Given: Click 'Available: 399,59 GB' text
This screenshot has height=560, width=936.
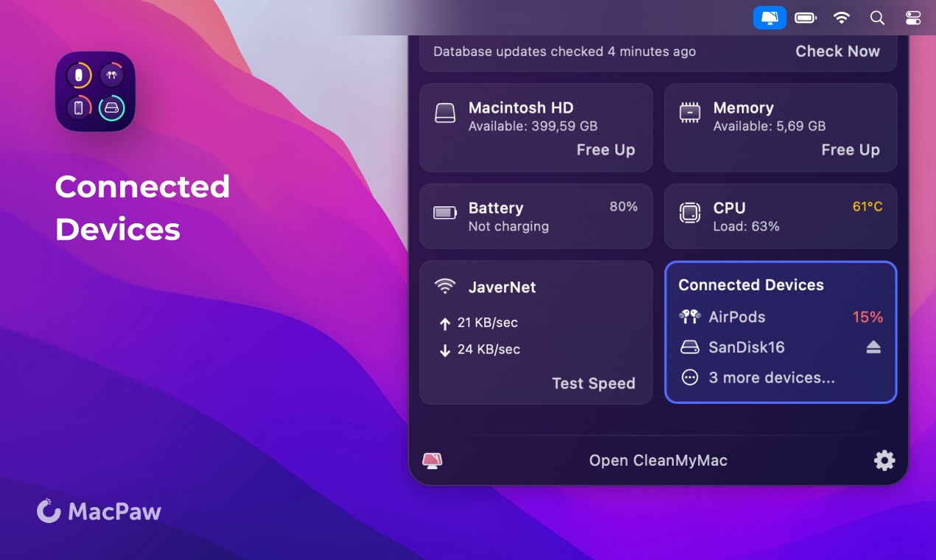Looking at the screenshot, I should 533,126.
